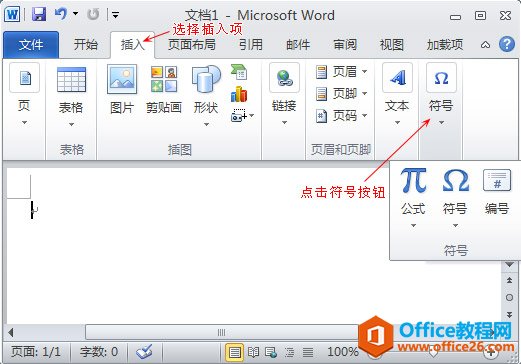Click the ribbon 符号 omega group button

click(x=441, y=78)
